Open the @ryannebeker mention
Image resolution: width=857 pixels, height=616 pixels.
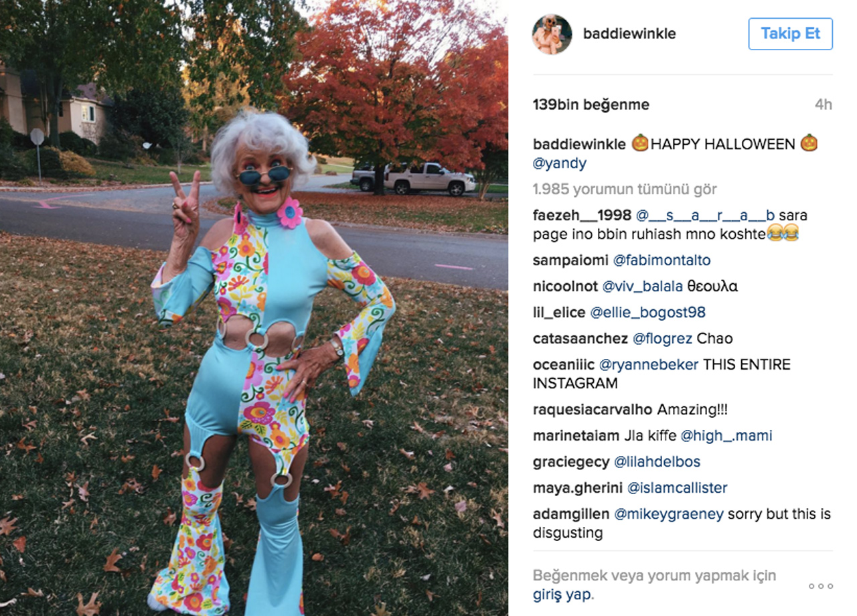[x=648, y=365]
